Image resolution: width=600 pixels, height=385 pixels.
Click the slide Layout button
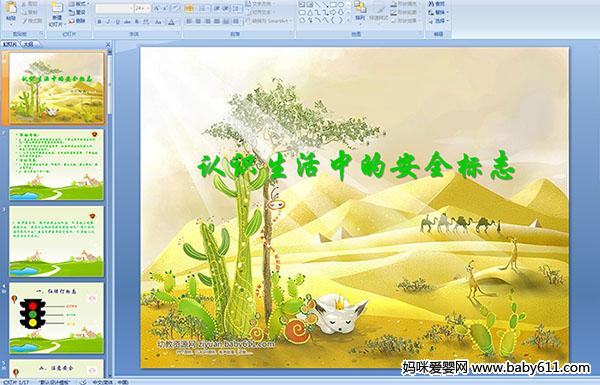78,4
